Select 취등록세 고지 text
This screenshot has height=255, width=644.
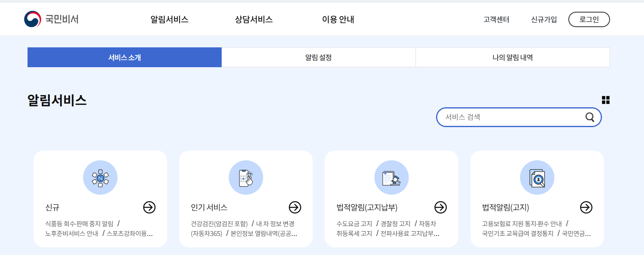point(354,233)
